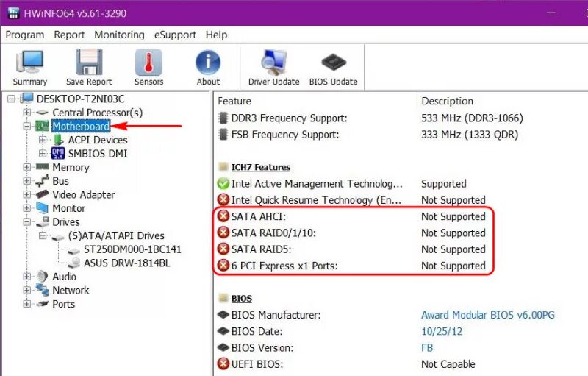Select the SATA AHCI feature row
Image resolution: width=588 pixels, height=376 pixels.
pos(258,216)
